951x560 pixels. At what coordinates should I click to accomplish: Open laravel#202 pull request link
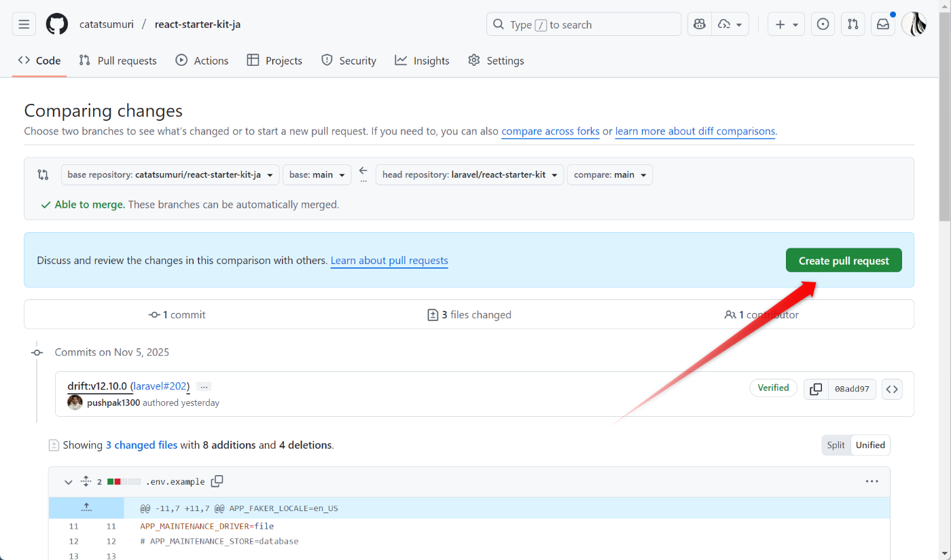pyautogui.click(x=160, y=386)
